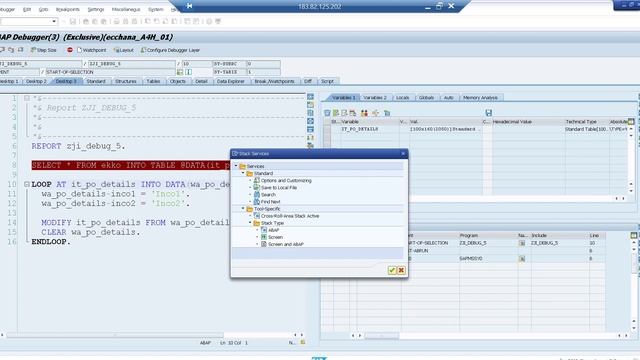
Task: Switch to the Locals tab
Action: click(402, 98)
